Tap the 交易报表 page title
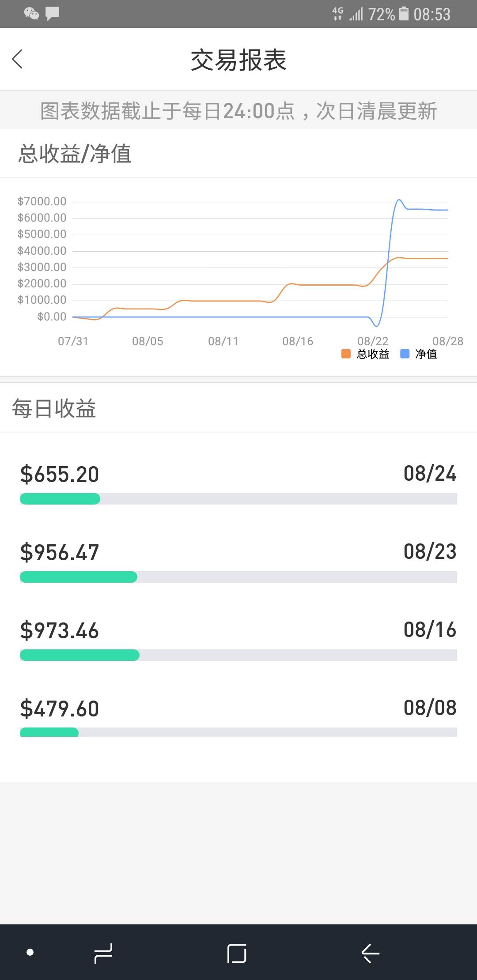This screenshot has width=477, height=980. point(238,60)
